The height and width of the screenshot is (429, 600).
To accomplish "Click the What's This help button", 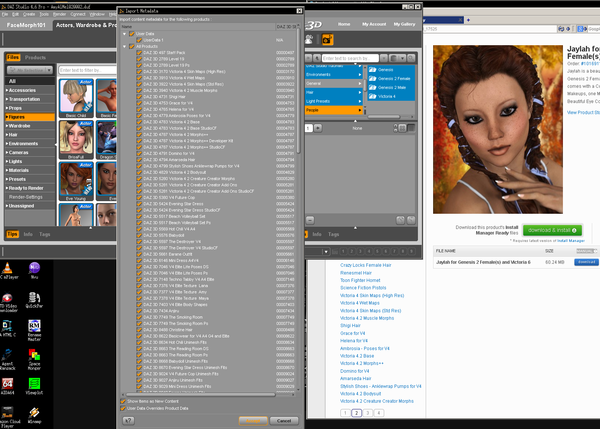I will pyautogui.click(x=129, y=421).
